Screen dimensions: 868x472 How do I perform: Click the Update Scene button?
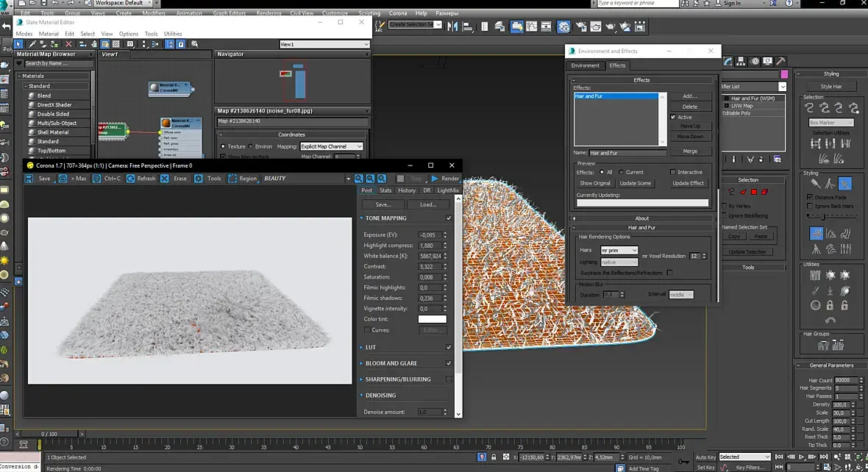(x=635, y=183)
